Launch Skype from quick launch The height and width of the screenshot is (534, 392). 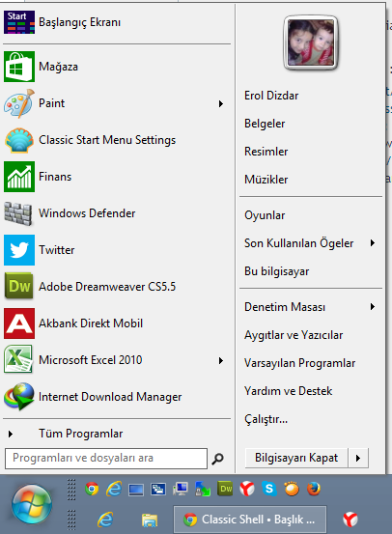269,489
